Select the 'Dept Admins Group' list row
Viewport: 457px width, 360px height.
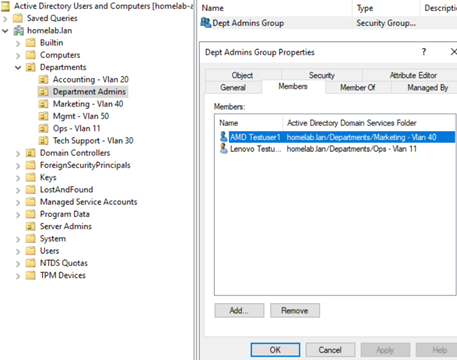coord(328,23)
